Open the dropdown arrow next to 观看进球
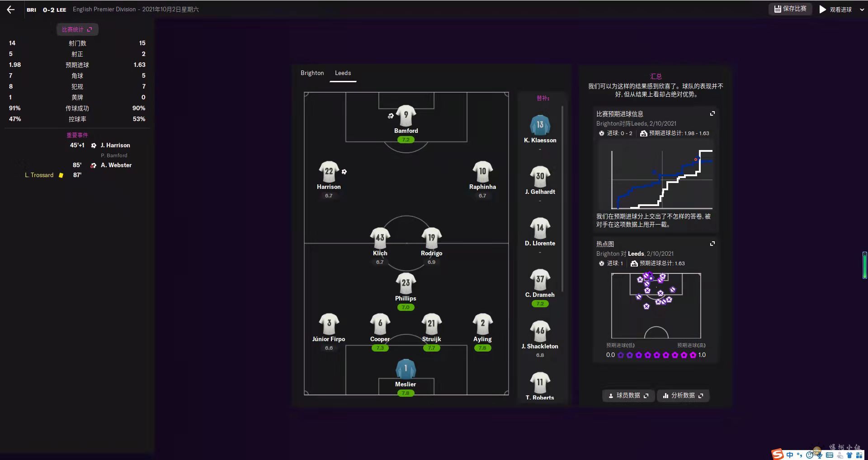 [x=862, y=9]
